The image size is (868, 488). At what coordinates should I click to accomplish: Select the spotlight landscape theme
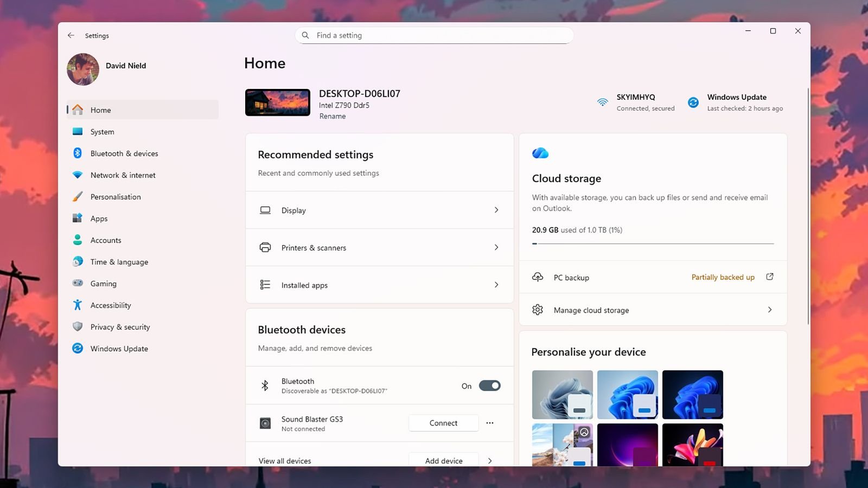563,445
